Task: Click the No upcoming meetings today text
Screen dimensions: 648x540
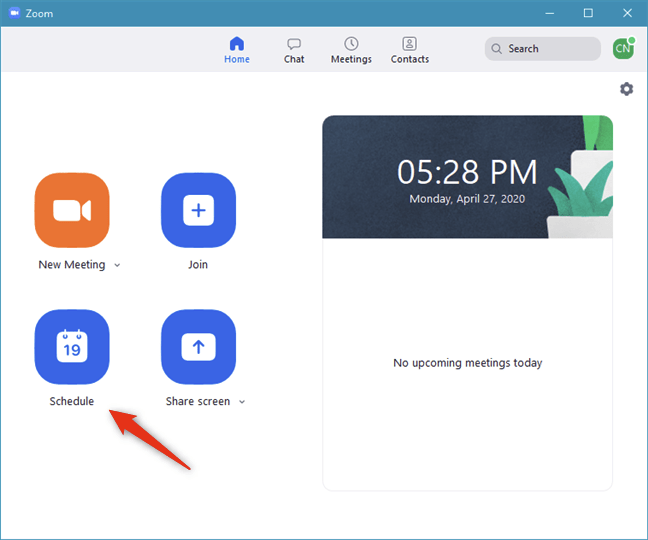Action: (467, 363)
